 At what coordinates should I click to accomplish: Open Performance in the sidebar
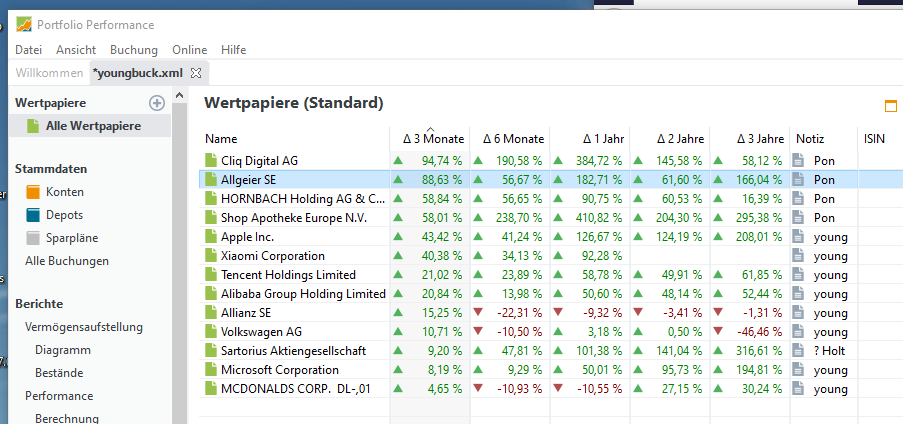tap(59, 396)
